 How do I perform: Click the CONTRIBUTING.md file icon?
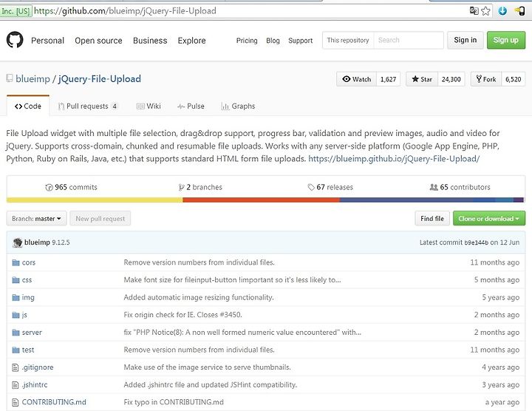(x=16, y=403)
